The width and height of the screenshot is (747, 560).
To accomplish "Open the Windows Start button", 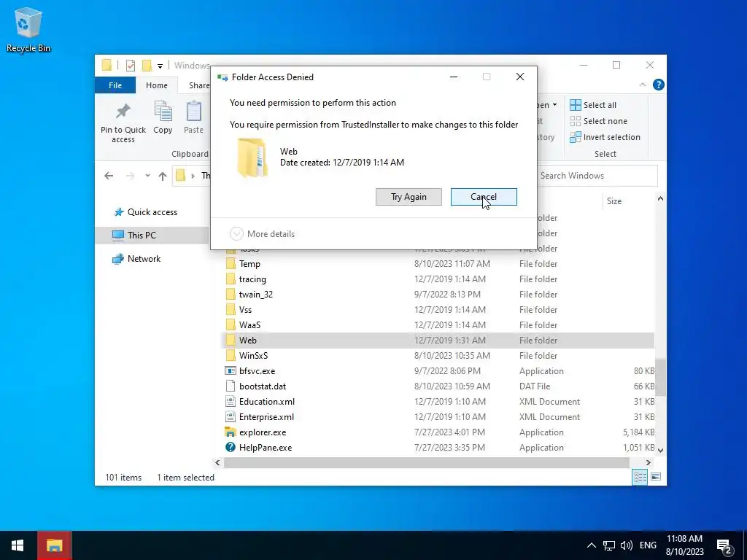I will (x=18, y=545).
